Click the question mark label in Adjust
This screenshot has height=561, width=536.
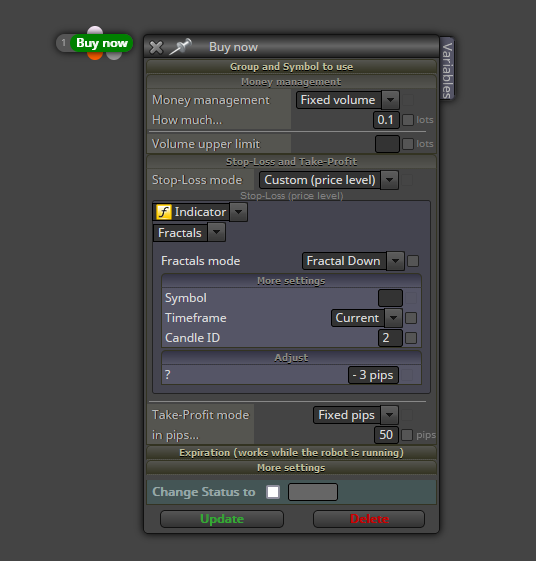tap(167, 375)
